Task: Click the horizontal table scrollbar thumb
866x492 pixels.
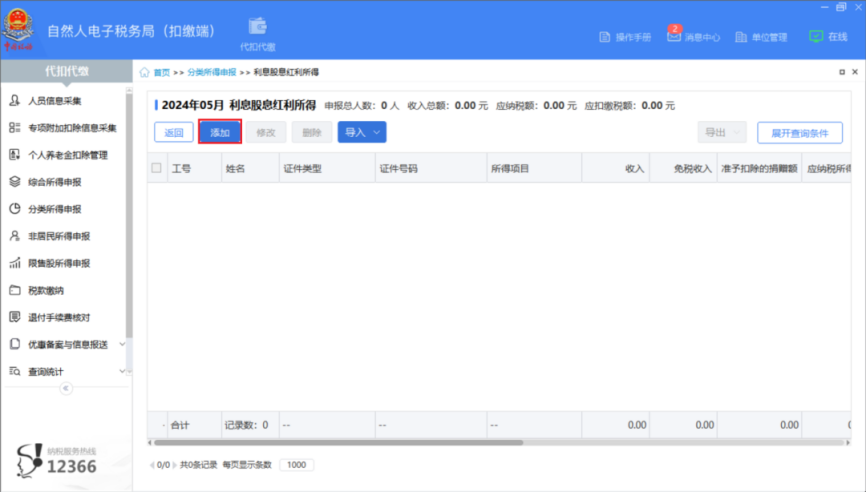Action: pos(338,442)
